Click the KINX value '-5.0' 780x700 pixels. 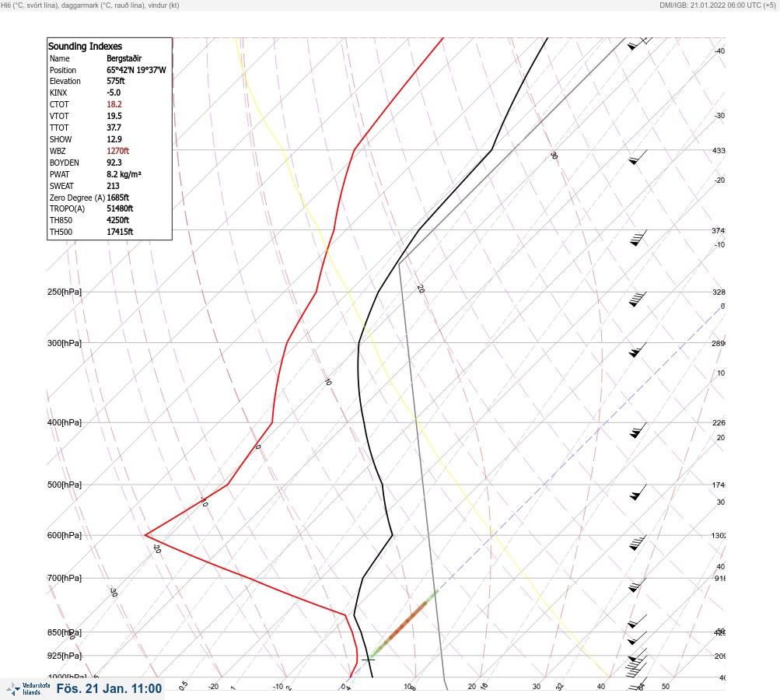pyautogui.click(x=114, y=93)
